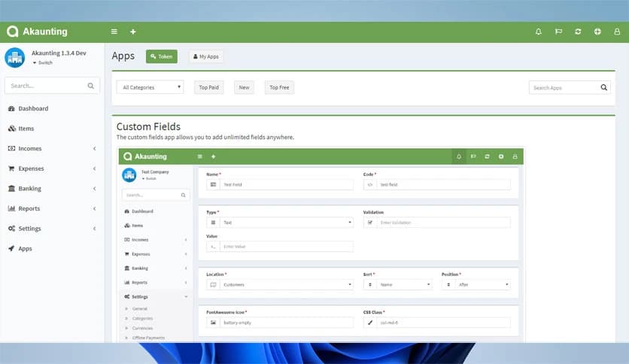Expand the Incomes sidebar menu

pos(52,149)
